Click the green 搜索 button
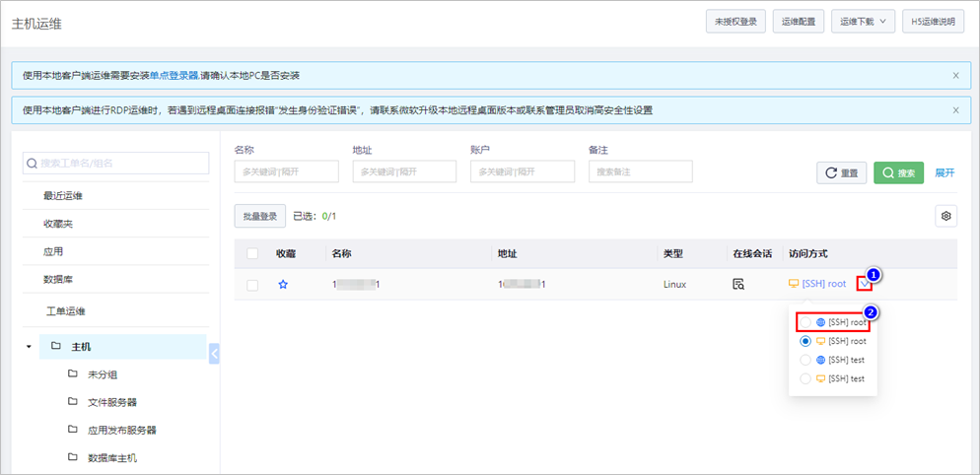Screen dimensions: 980x475 pyautogui.click(x=898, y=173)
